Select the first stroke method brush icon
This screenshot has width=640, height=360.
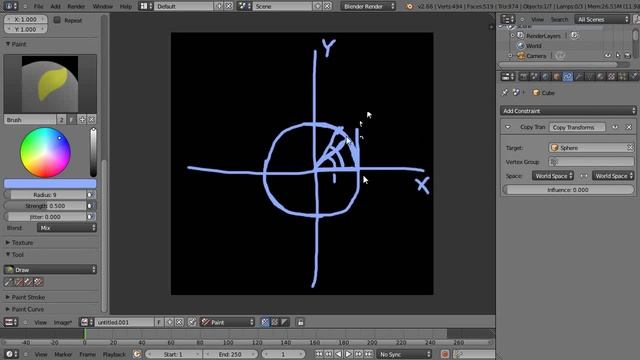pyautogui.click(x=9, y=282)
